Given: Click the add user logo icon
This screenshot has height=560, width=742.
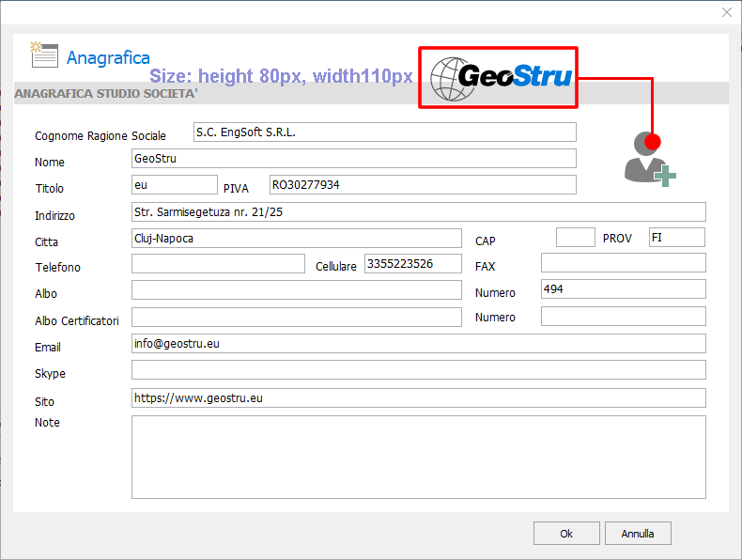Looking at the screenshot, I should [x=650, y=159].
